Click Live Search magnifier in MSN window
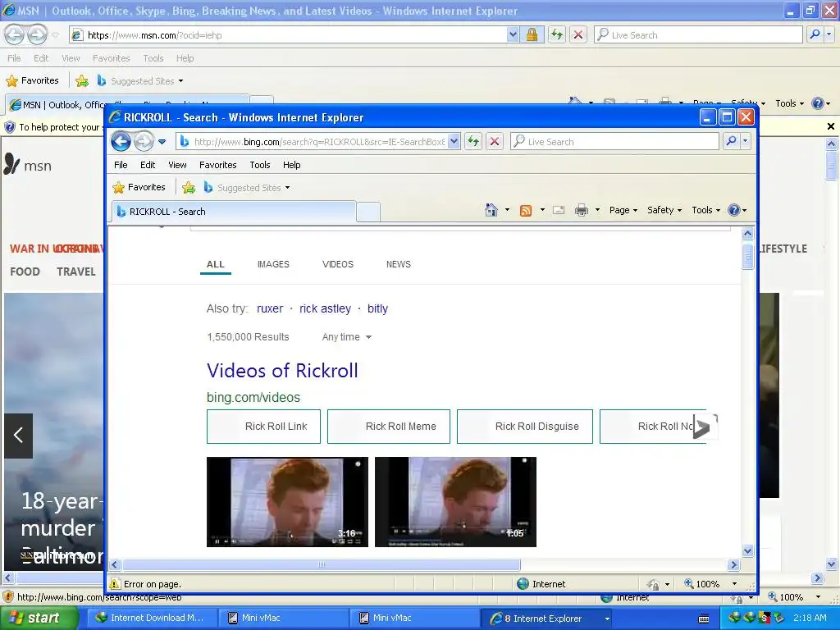 pyautogui.click(x=815, y=34)
